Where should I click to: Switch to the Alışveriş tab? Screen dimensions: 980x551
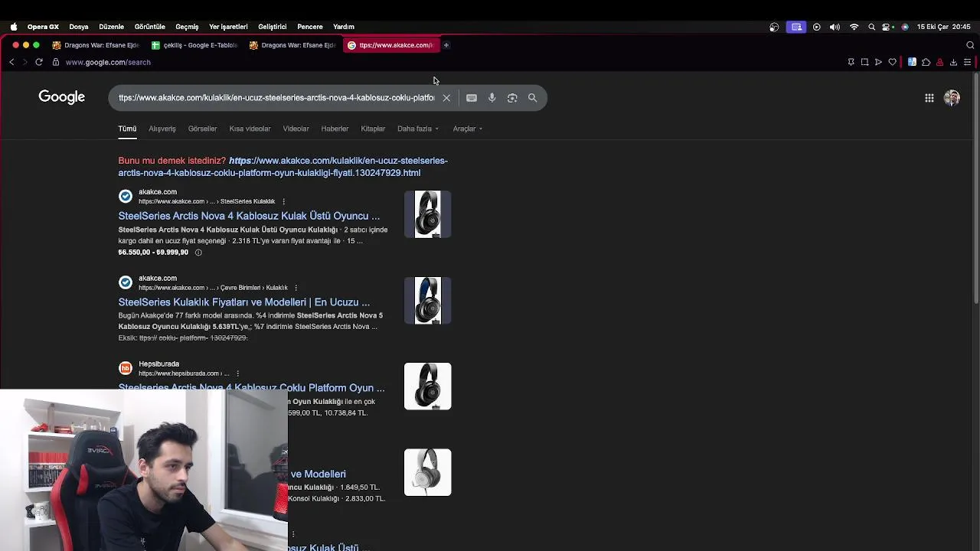pos(162,129)
